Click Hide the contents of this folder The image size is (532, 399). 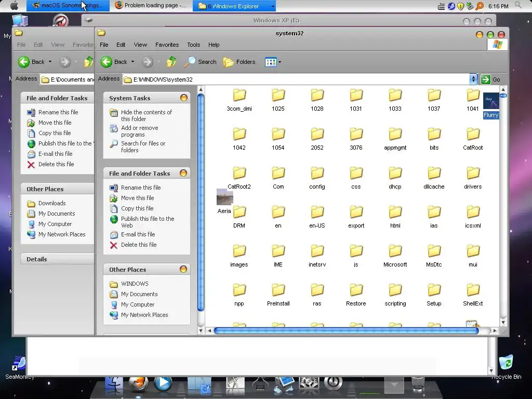click(146, 115)
